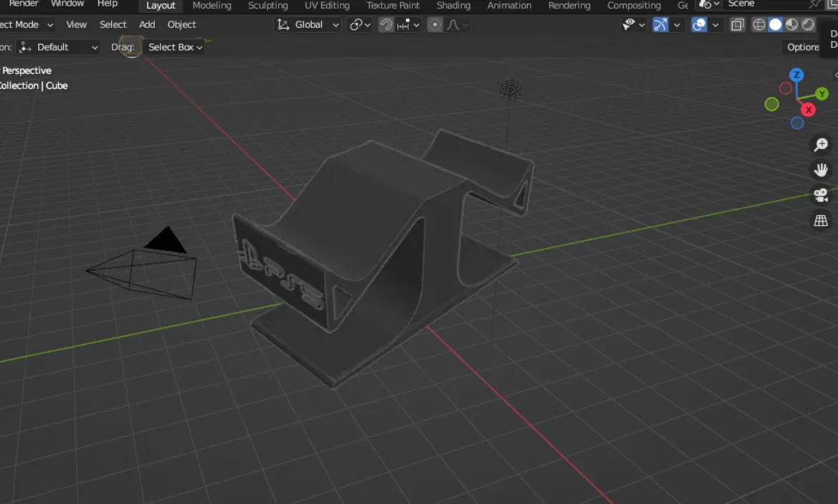Click the Scene name field

tap(764, 4)
